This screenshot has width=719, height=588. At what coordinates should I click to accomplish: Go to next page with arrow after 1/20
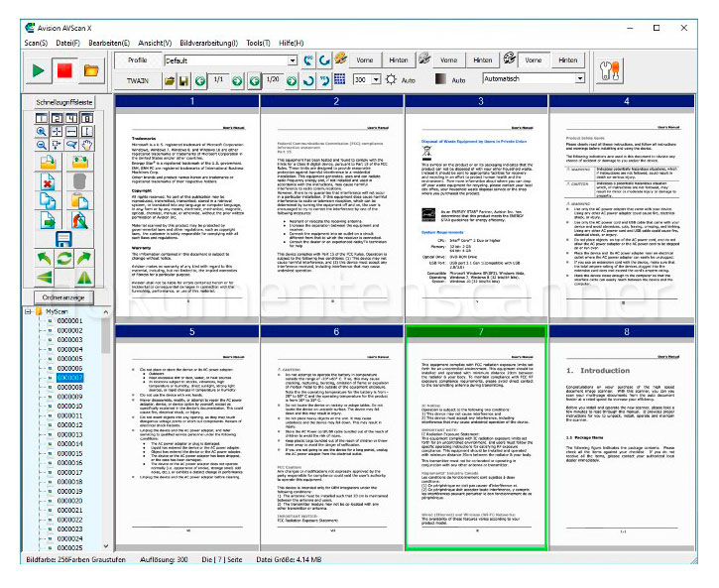pyautogui.click(x=292, y=81)
